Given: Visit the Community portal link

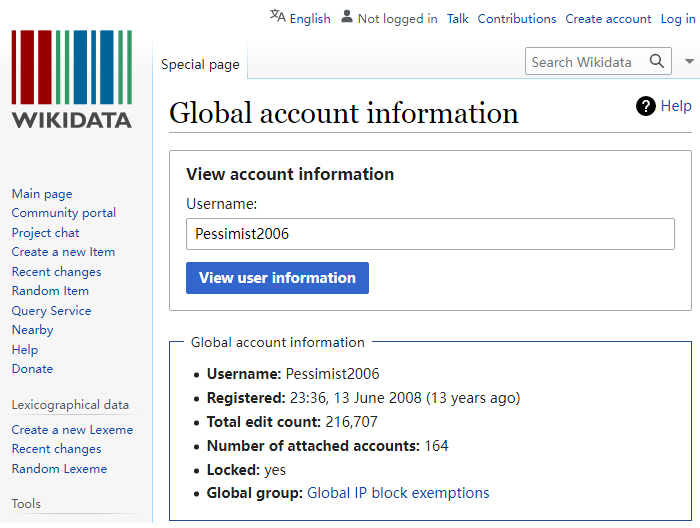Looking at the screenshot, I should pos(64,213).
